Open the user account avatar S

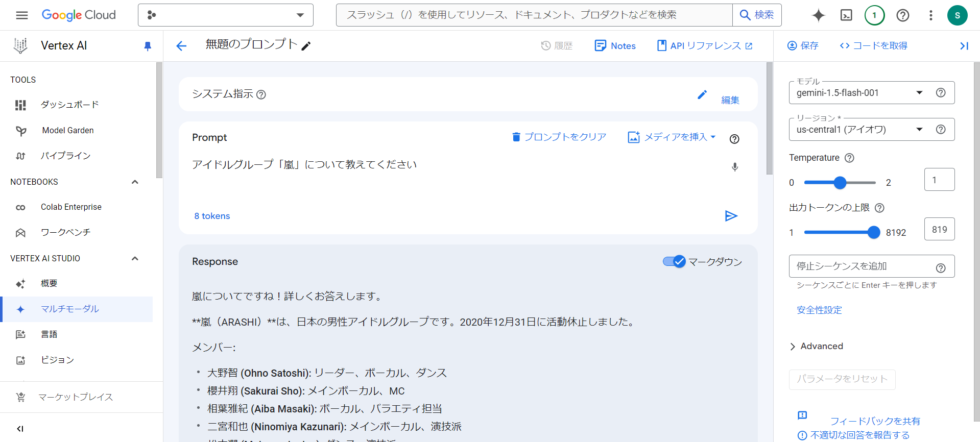(958, 15)
